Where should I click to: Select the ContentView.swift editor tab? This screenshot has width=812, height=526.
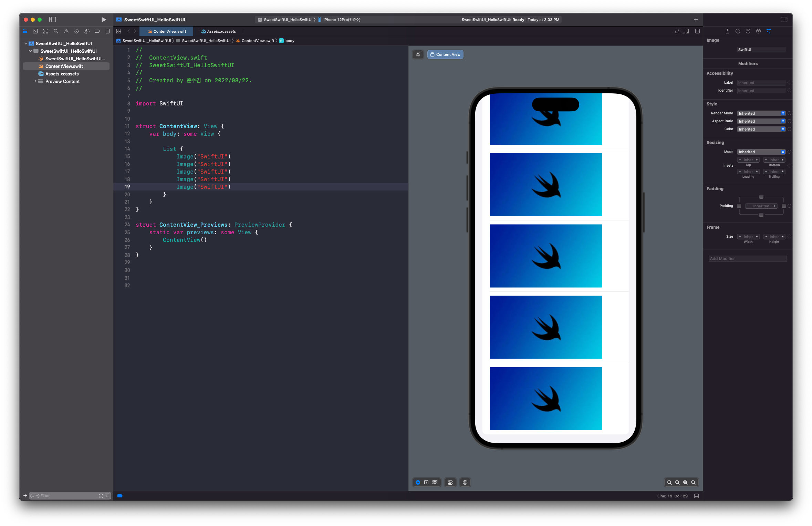click(x=167, y=31)
